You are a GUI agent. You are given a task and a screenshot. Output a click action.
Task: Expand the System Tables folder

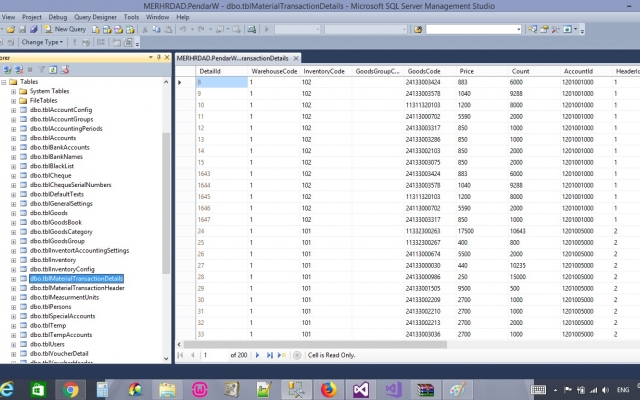tap(13, 91)
